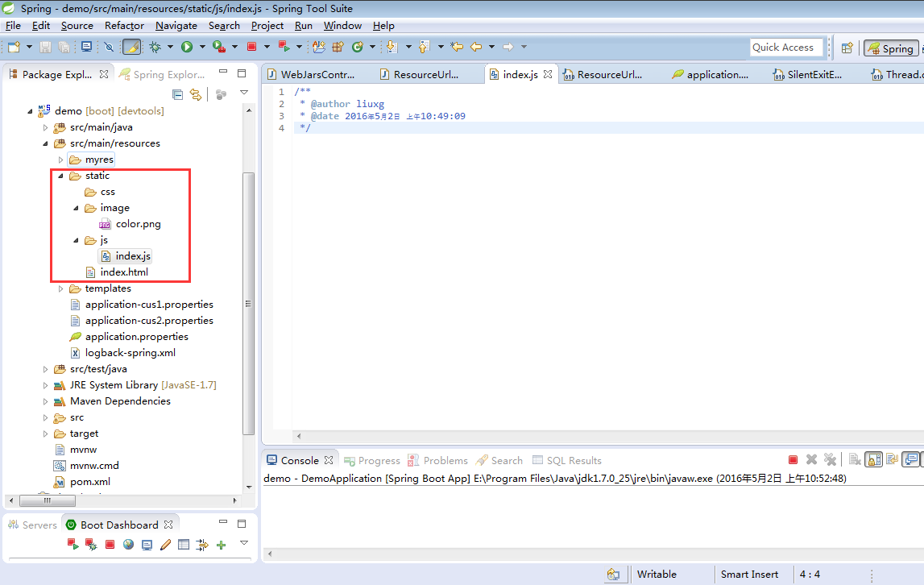924x585 pixels.
Task: Click Boot Dashboard open browser globe icon
Action: point(128,545)
